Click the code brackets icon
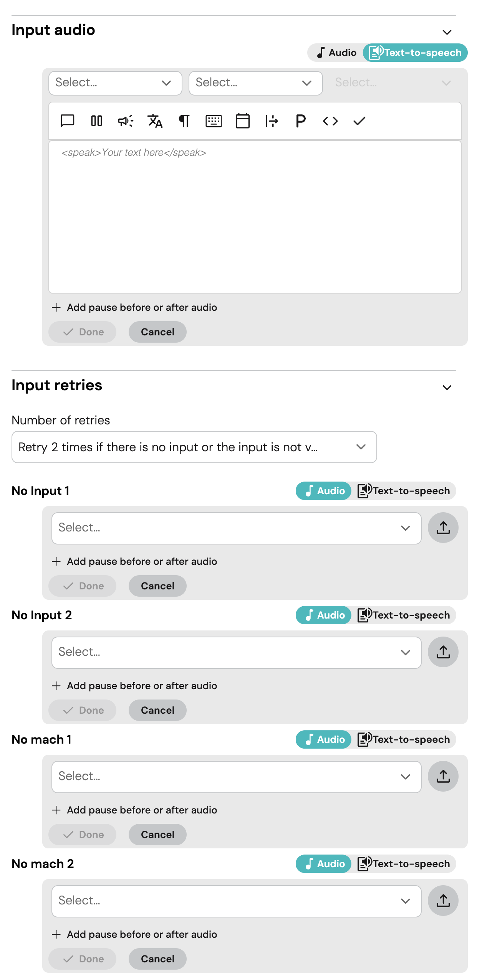Screen dimensions: 477x980 tap(330, 121)
